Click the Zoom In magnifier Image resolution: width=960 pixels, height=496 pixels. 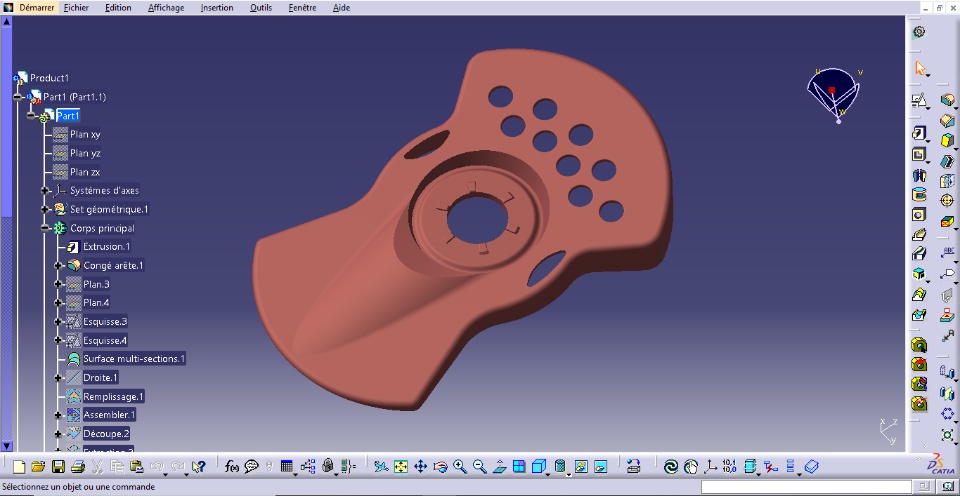click(x=460, y=467)
